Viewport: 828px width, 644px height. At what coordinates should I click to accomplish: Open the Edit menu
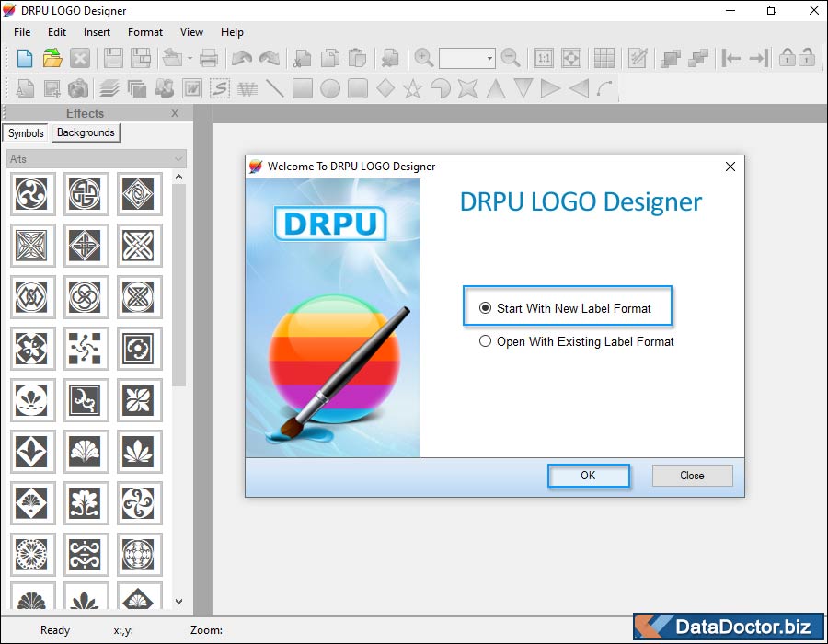click(x=57, y=32)
